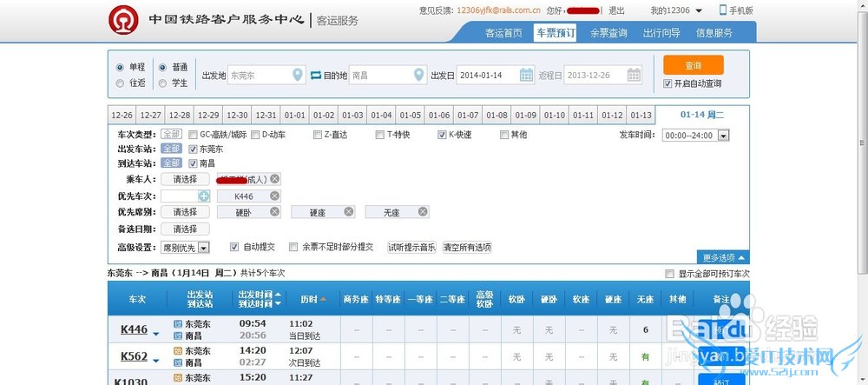Open the return date calendar icon

click(634, 76)
